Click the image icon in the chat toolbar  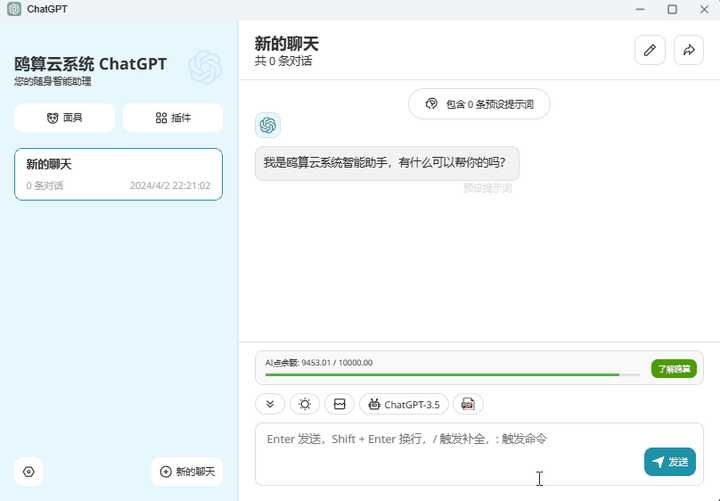[339, 404]
